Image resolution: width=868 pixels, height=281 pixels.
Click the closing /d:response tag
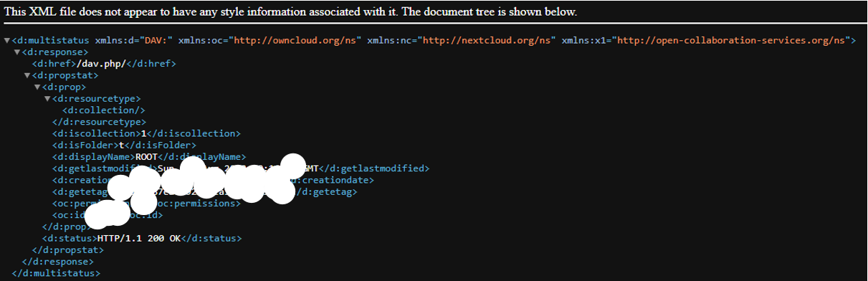(58, 261)
